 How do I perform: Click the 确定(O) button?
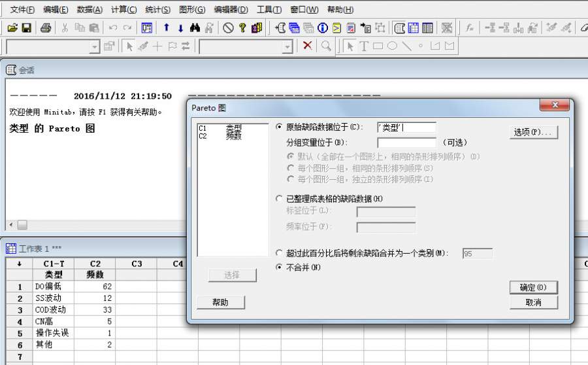(533, 288)
